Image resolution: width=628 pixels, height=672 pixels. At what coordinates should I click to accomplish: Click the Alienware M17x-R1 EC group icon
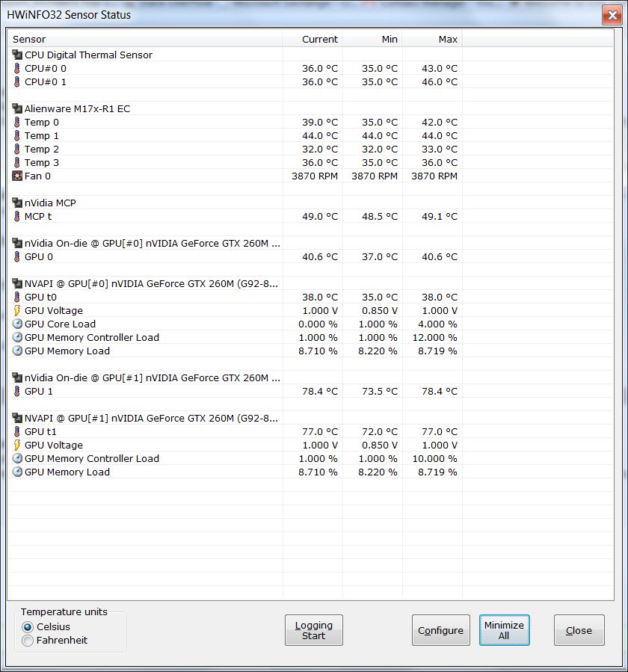pos(17,108)
